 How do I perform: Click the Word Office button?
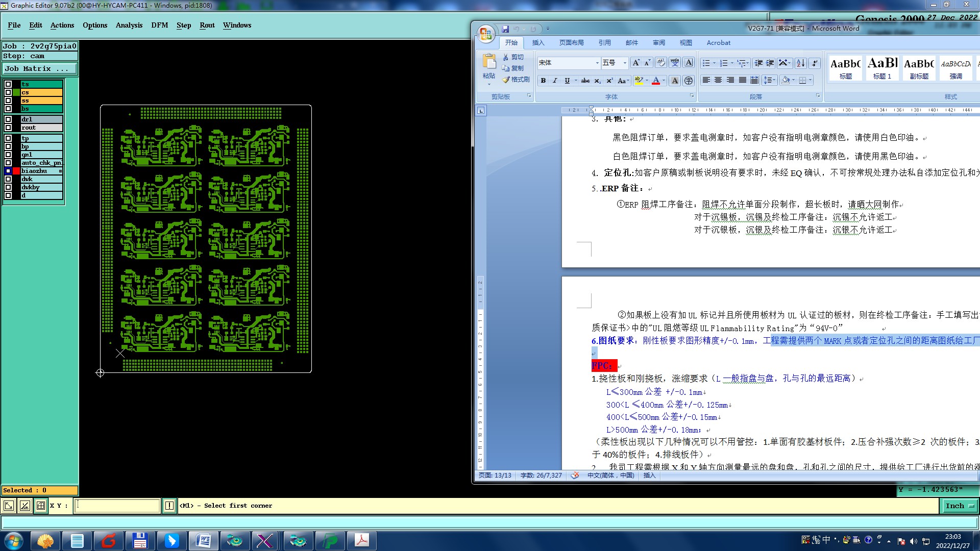[x=486, y=34]
